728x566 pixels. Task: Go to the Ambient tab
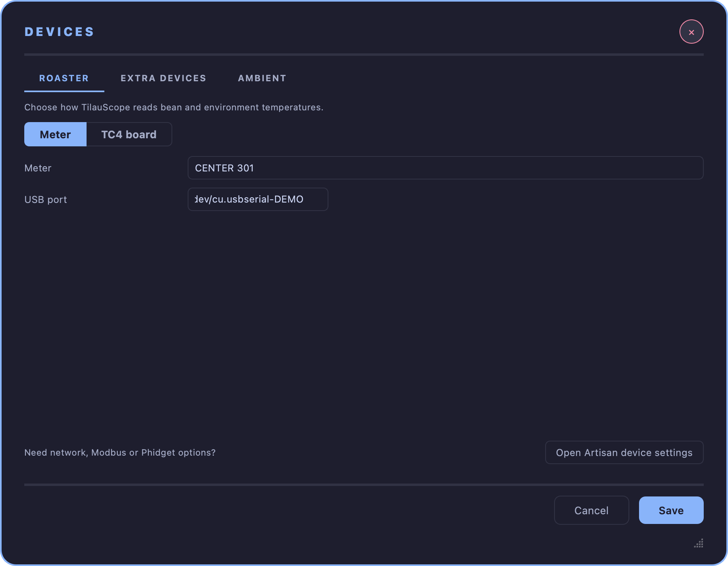262,78
